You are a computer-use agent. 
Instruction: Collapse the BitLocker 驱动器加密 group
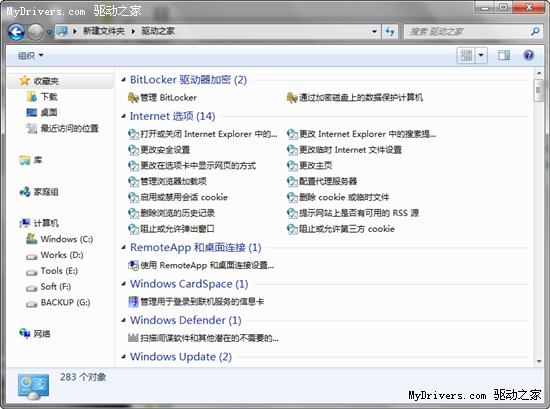[x=123, y=80]
